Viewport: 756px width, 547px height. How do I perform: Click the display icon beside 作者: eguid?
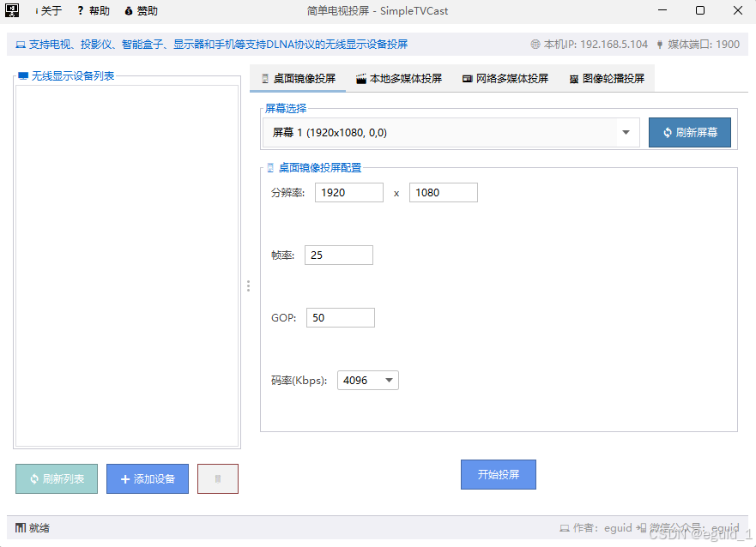tap(565, 528)
